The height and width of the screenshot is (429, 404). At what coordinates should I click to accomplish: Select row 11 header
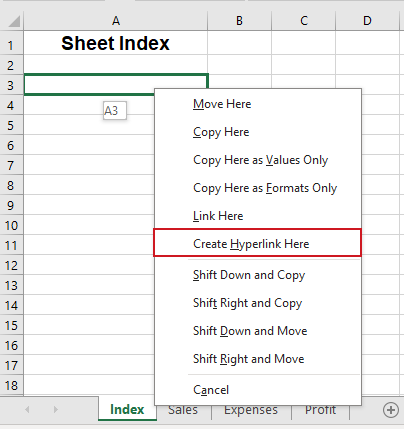[x=11, y=246]
